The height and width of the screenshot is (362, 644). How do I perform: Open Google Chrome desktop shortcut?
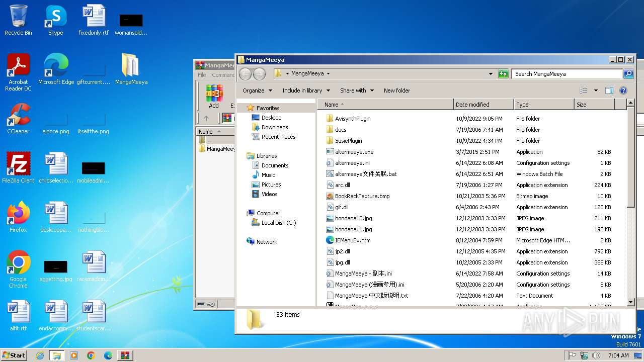[18, 269]
